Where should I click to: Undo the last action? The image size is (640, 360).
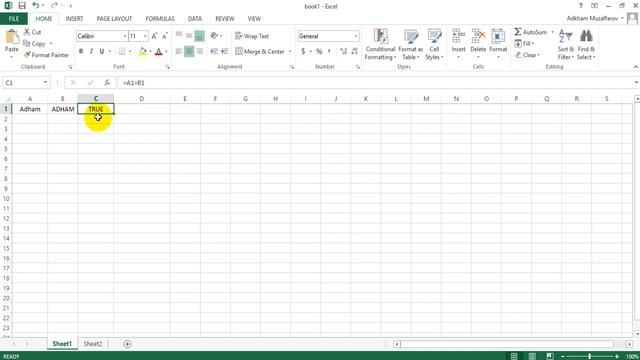(x=36, y=6)
